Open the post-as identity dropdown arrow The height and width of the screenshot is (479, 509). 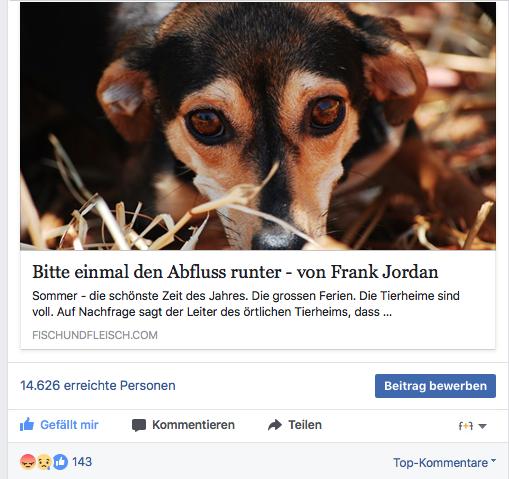[x=482, y=426]
